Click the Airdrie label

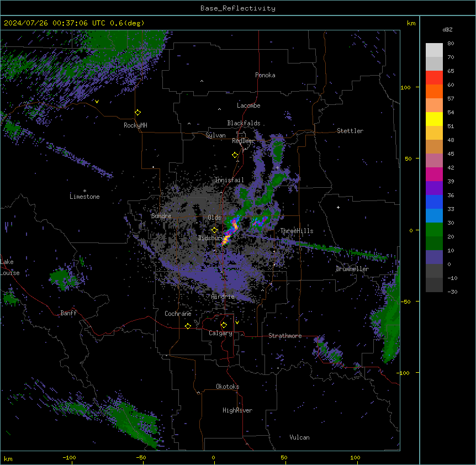coord(223,297)
